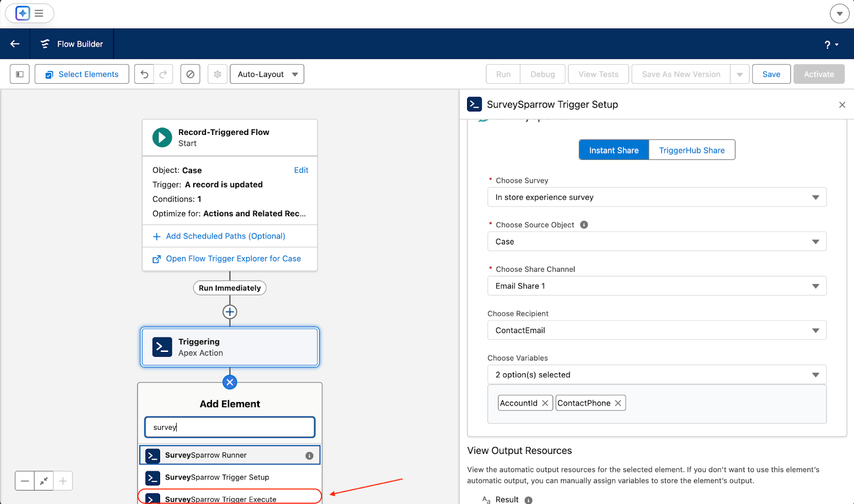Close the Add Element popup with blue X

tap(230, 382)
